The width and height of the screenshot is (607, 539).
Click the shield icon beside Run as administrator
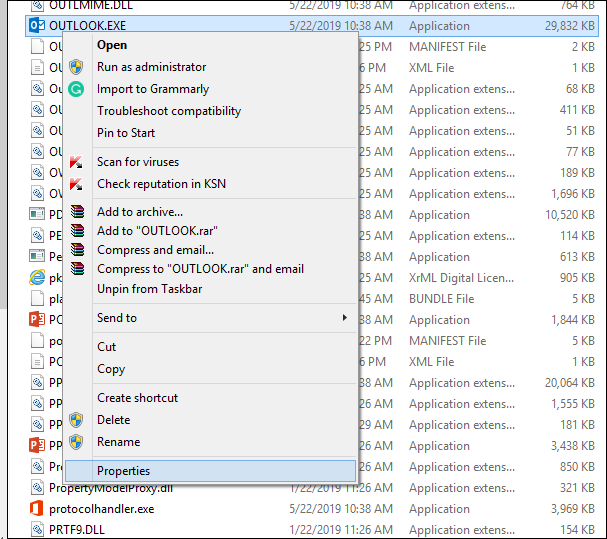[76, 67]
